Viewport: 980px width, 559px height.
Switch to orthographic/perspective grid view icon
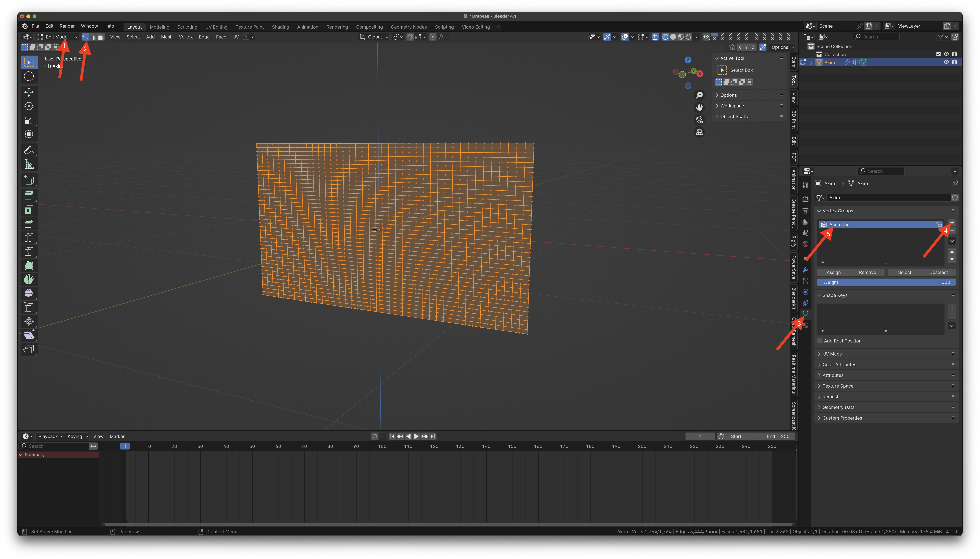point(700,132)
